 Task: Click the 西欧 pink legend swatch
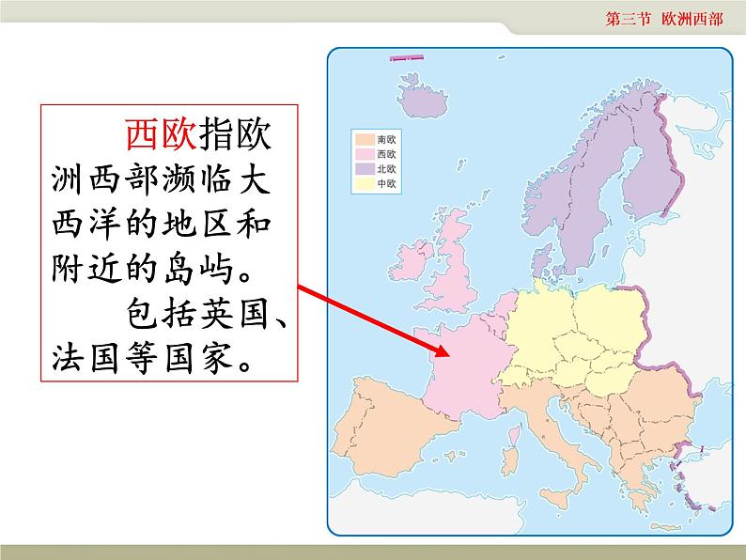(x=365, y=154)
